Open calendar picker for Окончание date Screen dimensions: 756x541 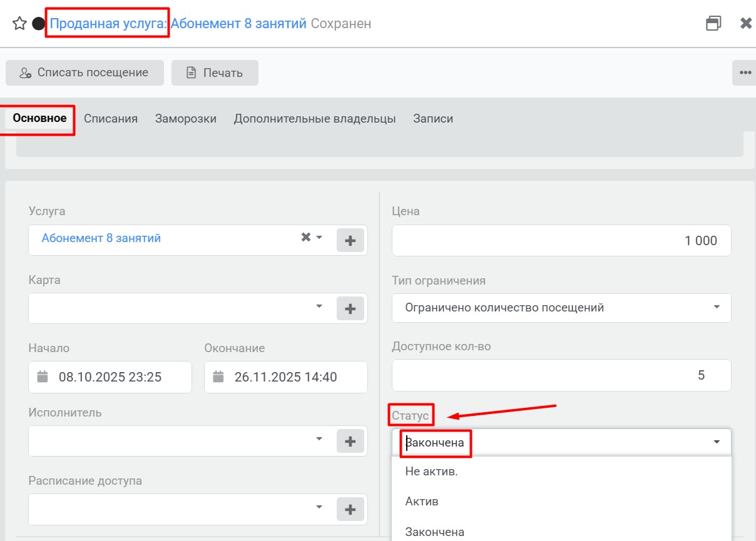pyautogui.click(x=218, y=377)
